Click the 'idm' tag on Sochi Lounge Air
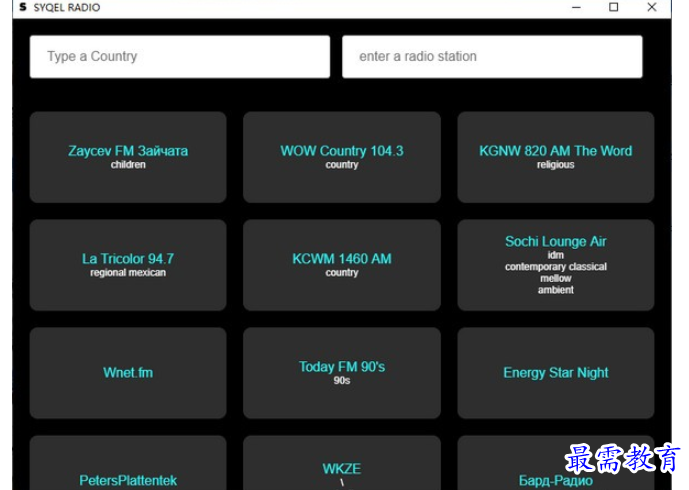 tap(555, 255)
